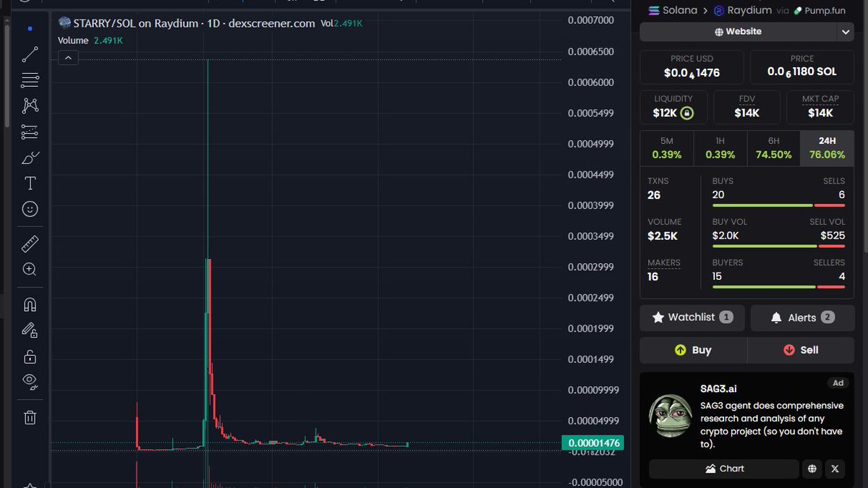Screen dimensions: 868x488
Task: Activate the ruler measure tool
Action: coord(30,243)
